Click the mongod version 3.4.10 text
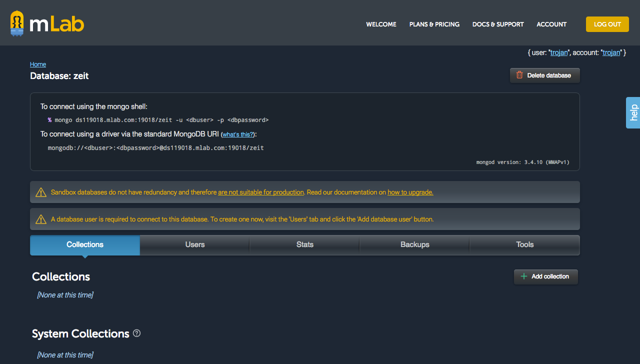 pyautogui.click(x=522, y=162)
